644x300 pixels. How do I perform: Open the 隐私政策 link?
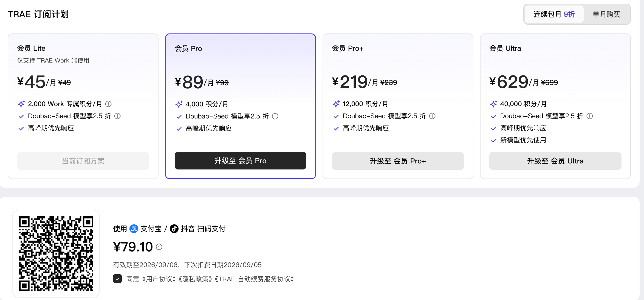pos(196,279)
